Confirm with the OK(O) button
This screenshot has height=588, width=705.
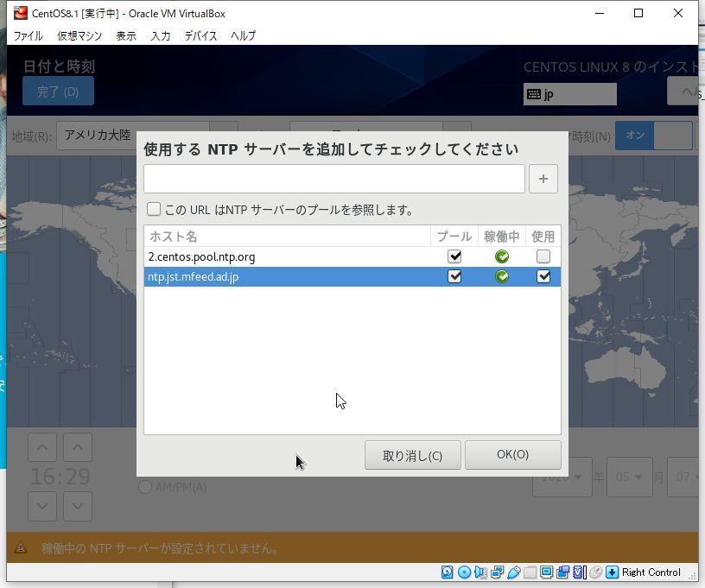click(x=513, y=455)
